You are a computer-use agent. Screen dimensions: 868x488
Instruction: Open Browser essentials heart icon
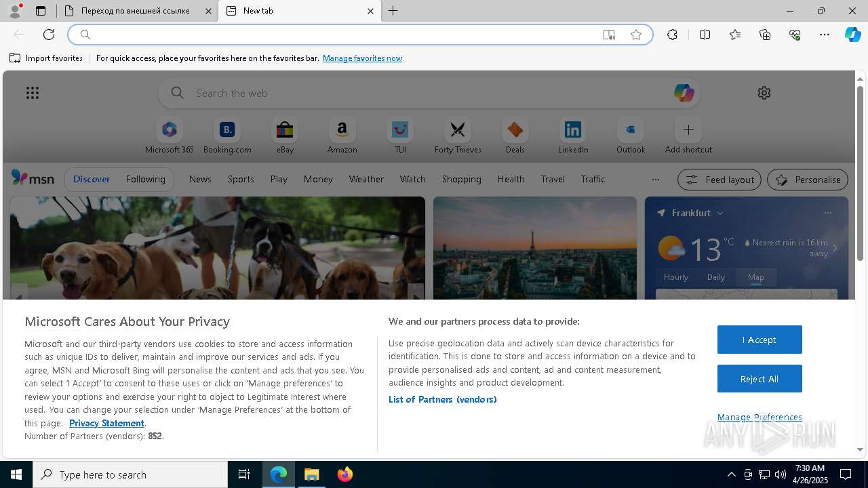pos(795,35)
